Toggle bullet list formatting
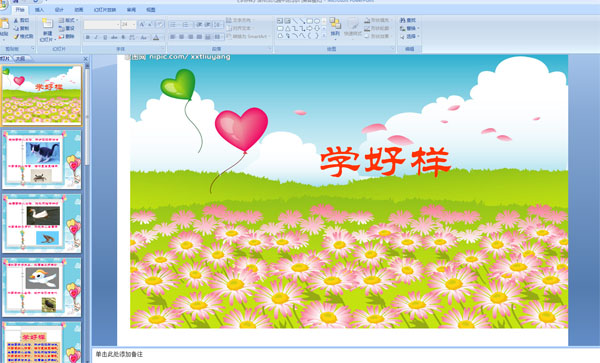 [x=173, y=24]
